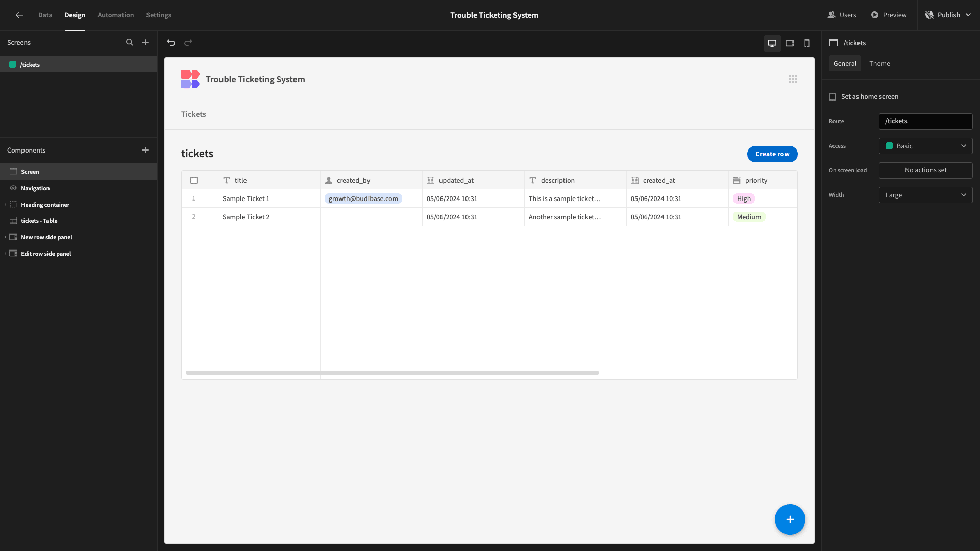Open the Width dropdown

(926, 195)
